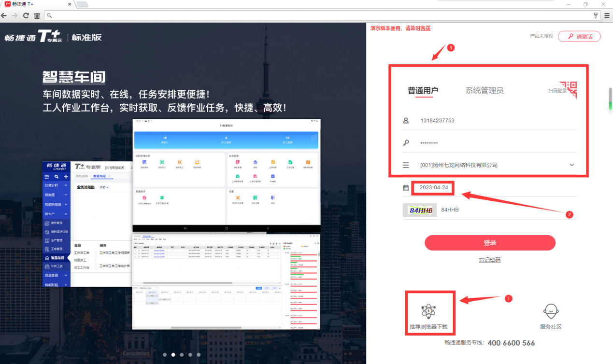Reload the page with the refresh icon
613x364 pixels.
pyautogui.click(x=26, y=15)
